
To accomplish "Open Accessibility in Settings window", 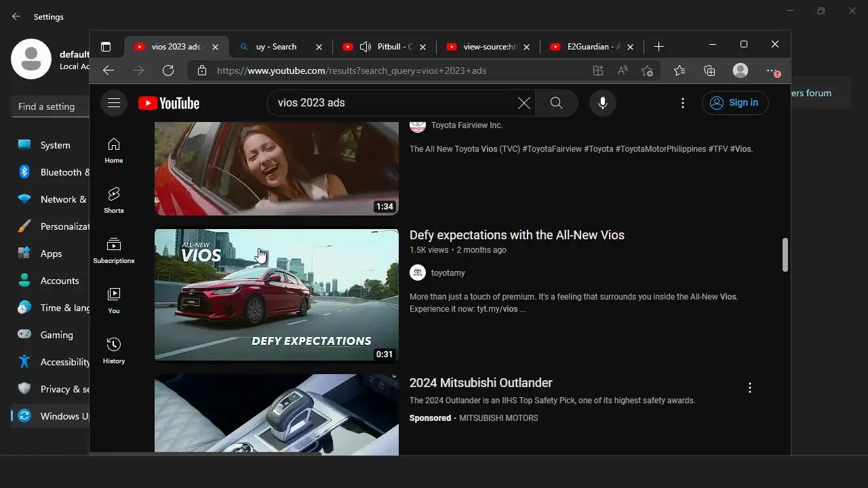I will pyautogui.click(x=51, y=362).
